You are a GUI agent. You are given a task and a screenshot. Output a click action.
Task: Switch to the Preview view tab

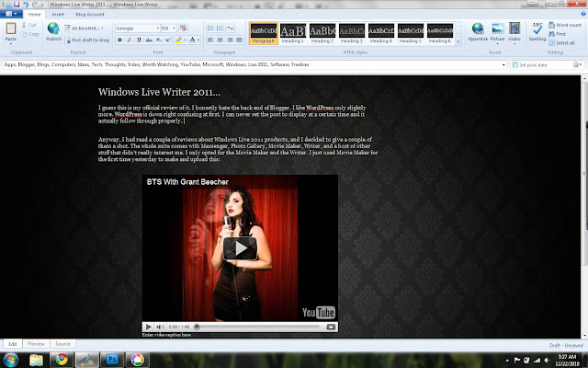36,343
